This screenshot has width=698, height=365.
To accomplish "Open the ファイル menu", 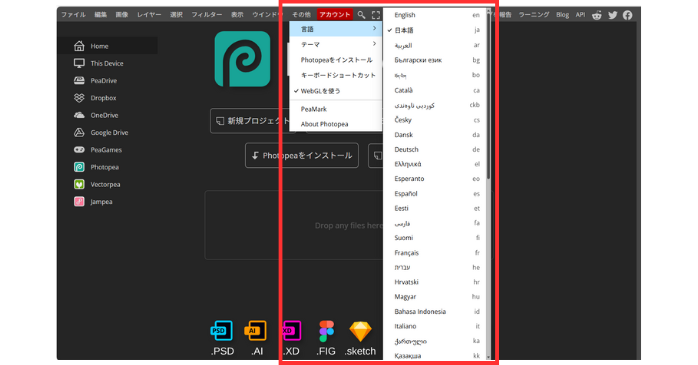I will pyautogui.click(x=73, y=15).
